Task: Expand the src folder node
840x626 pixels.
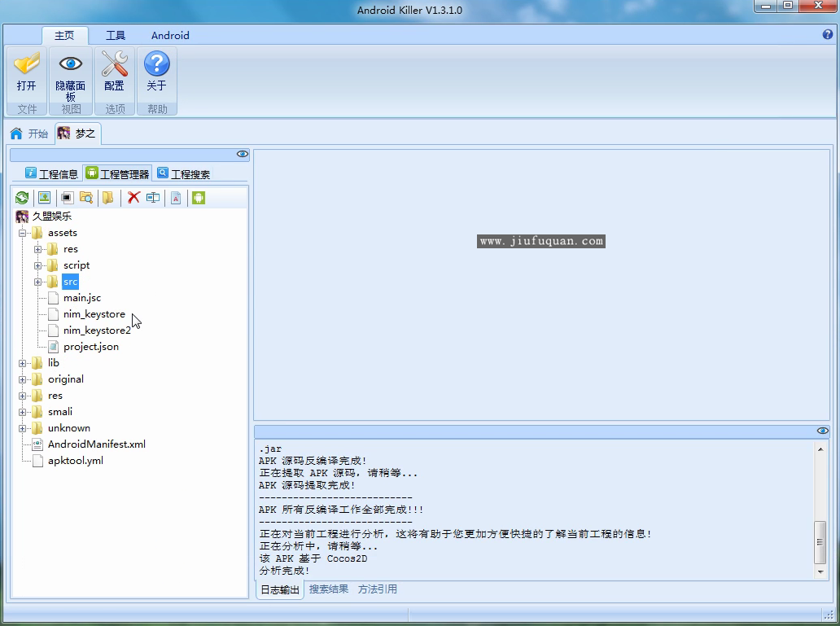Action: click(x=38, y=282)
